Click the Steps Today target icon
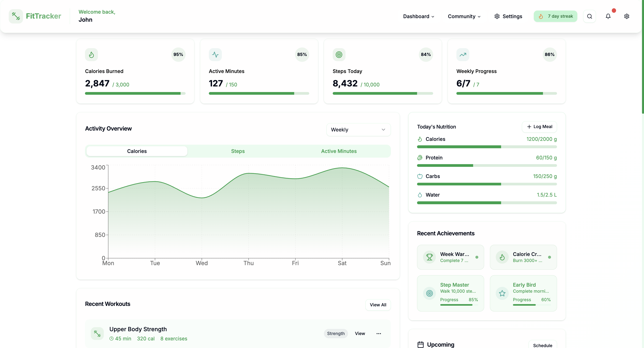 339,55
